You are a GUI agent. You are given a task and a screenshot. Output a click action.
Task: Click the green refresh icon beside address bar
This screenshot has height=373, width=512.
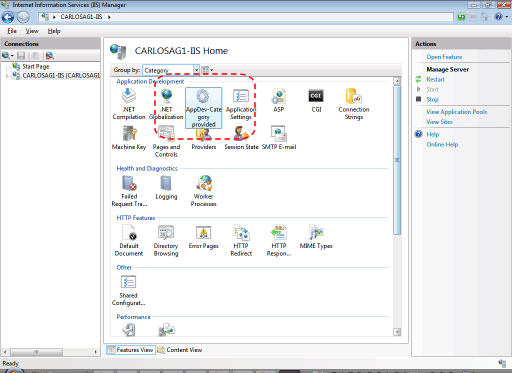(461, 17)
